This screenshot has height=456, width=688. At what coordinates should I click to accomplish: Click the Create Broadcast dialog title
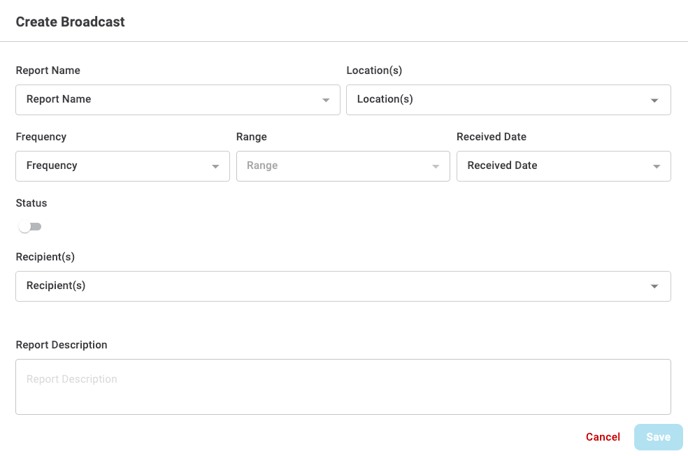70,22
